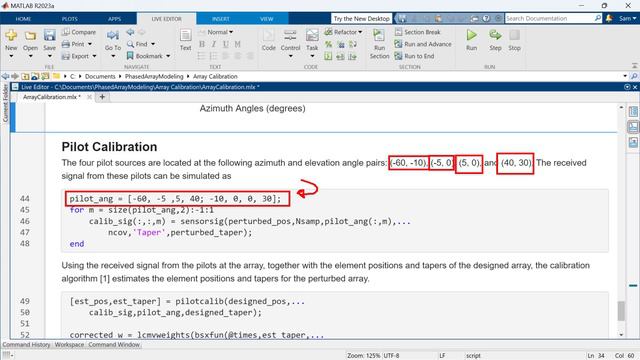
Task: Click the green Run button
Action: pos(471,36)
